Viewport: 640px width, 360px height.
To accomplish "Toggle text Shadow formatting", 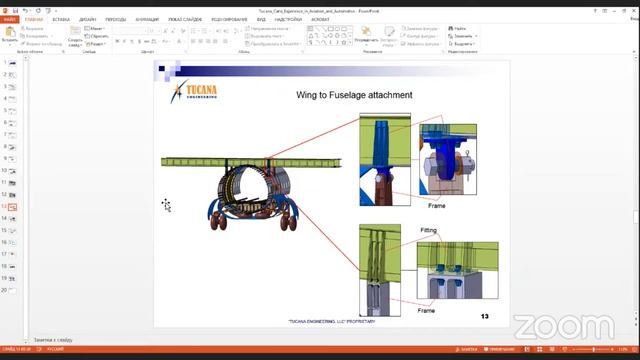I will (139, 41).
